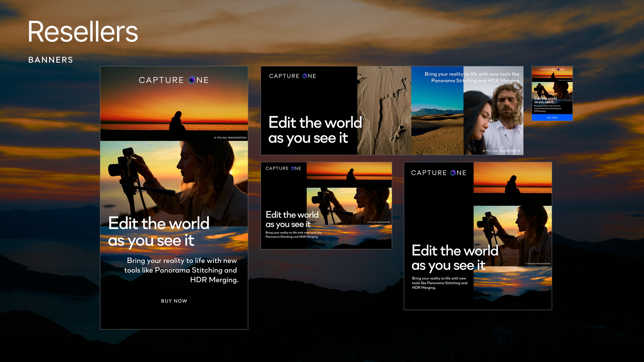The image size is (644, 362).
Task: Click the "© POLINA WASHINGTON" credit in the medium landscape banner
Action: pos(379,222)
